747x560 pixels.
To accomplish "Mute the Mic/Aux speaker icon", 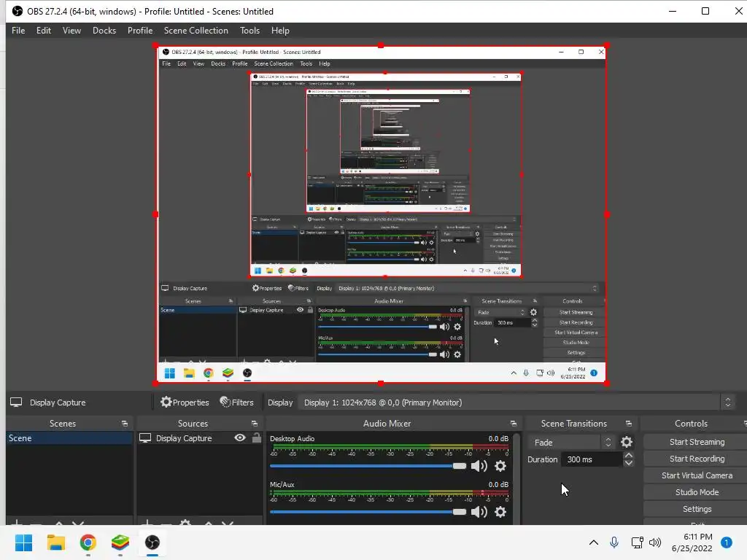I will click(x=479, y=512).
